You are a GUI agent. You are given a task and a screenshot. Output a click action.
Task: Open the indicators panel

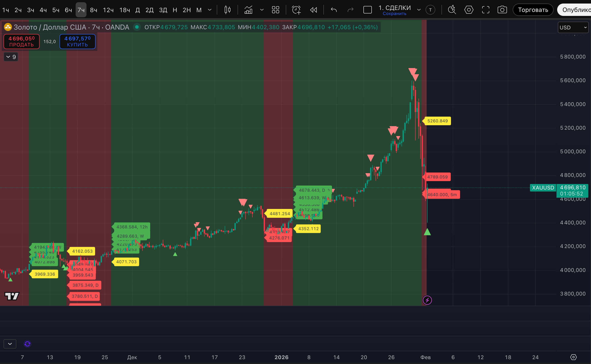(x=248, y=10)
